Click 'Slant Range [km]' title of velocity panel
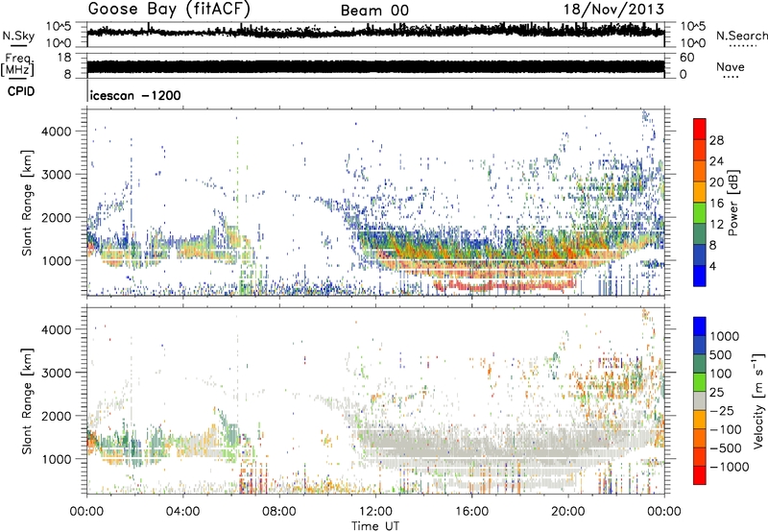Image resolution: width=768 pixels, height=532 pixels. [28, 400]
